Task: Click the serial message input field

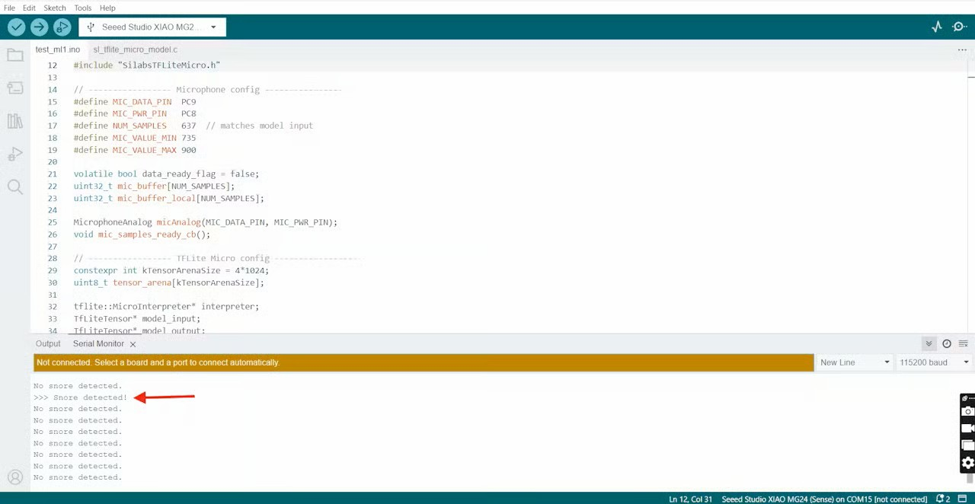Action: 423,362
